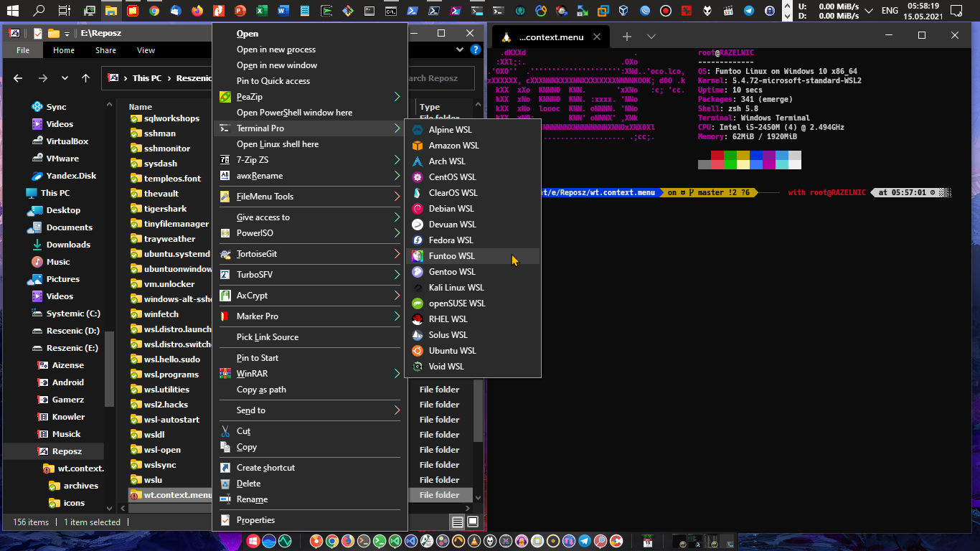Open the Android folder in tree
Screen dimensions: 980x551
[68, 382]
